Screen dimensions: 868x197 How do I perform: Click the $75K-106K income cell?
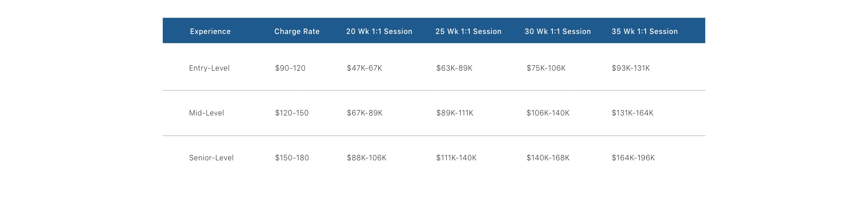pyautogui.click(x=546, y=68)
